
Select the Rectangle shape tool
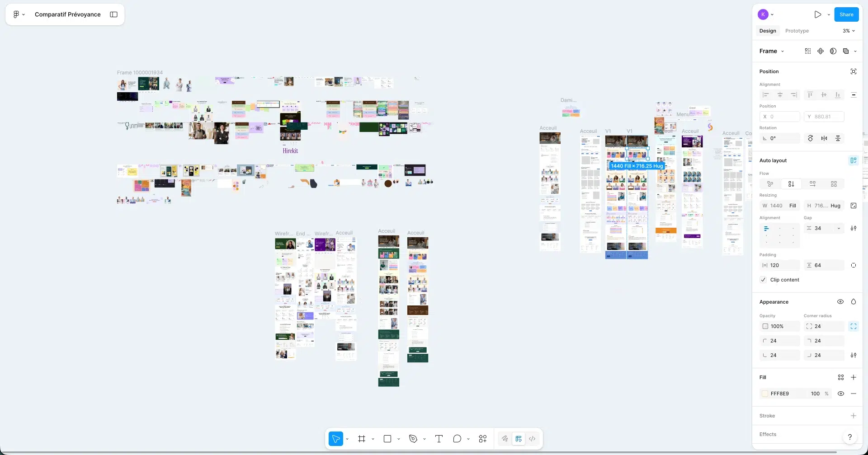(x=387, y=439)
